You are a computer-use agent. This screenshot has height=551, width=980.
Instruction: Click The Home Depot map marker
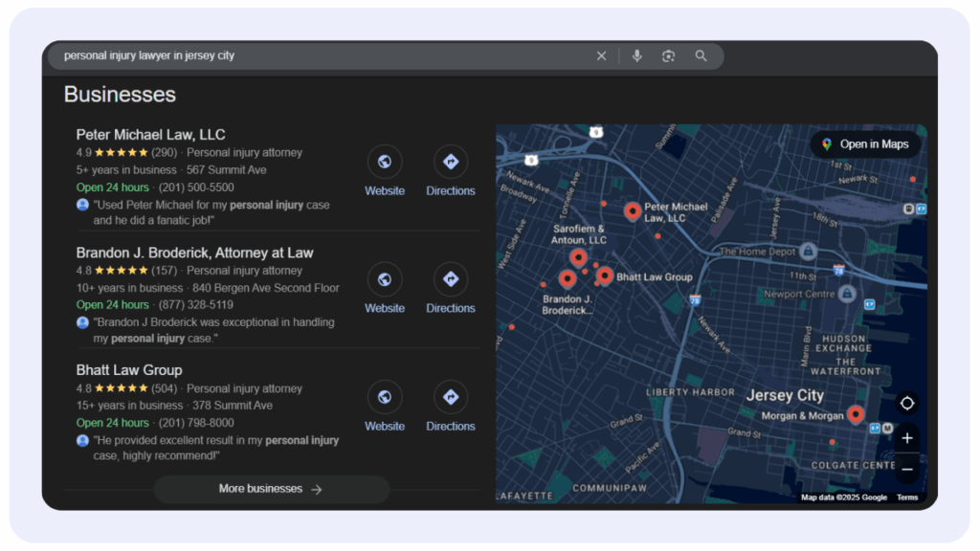tap(808, 252)
